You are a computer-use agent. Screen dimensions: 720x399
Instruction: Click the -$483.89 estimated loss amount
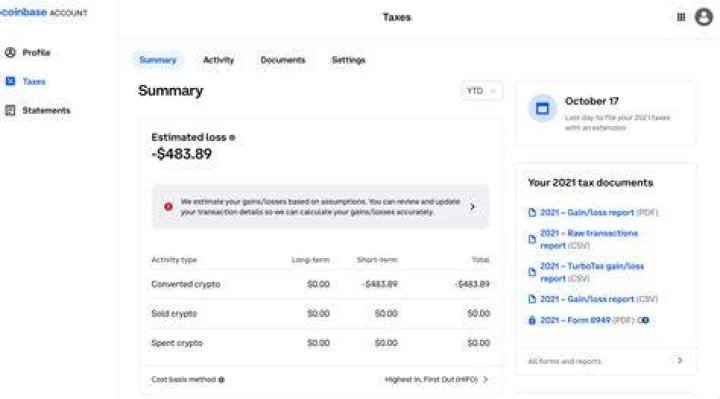tap(182, 154)
